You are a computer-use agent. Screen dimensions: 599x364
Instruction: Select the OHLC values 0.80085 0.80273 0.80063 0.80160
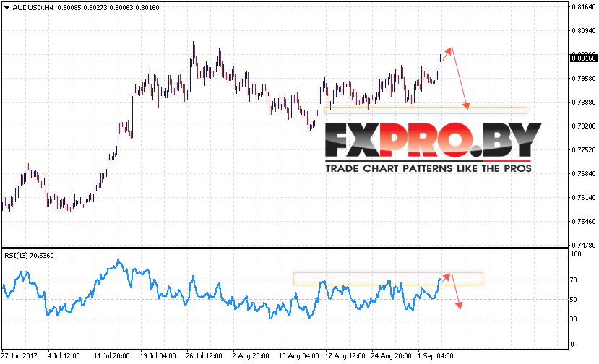pos(108,8)
